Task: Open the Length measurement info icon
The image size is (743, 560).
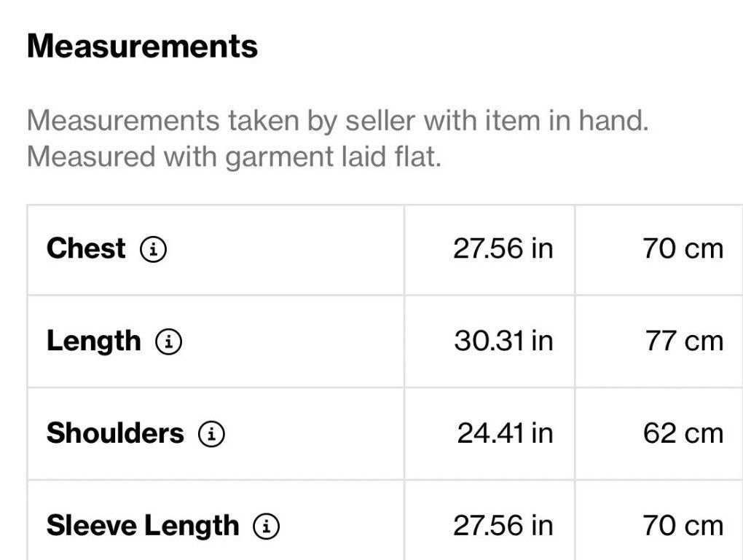Action: [x=169, y=342]
